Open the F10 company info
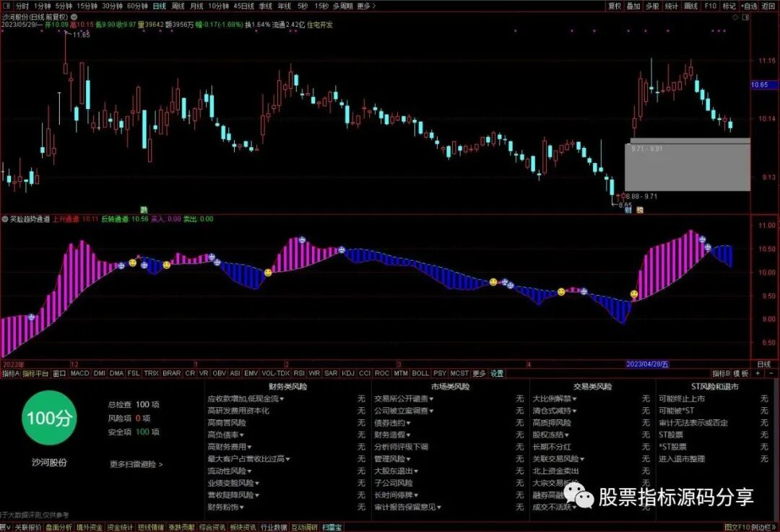This screenshot has width=780, height=532. pos(711,6)
